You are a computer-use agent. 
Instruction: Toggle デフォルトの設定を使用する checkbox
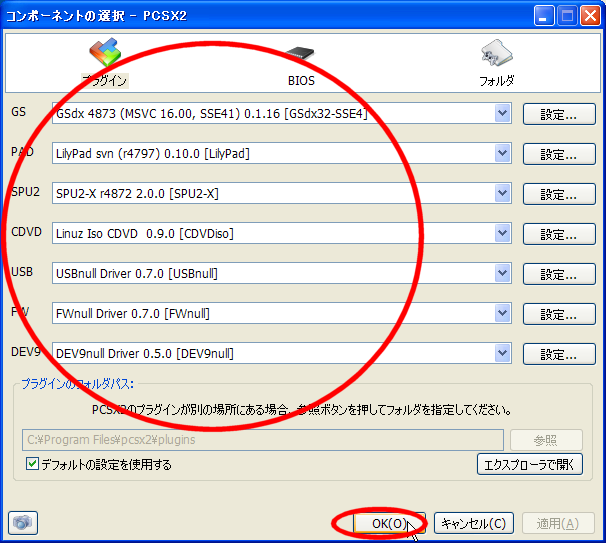coord(32,464)
